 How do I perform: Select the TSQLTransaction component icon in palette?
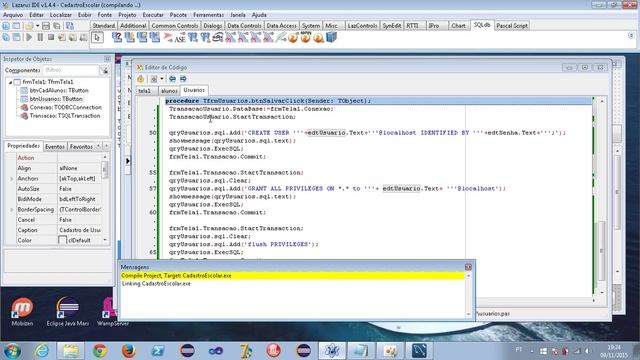[x=130, y=38]
